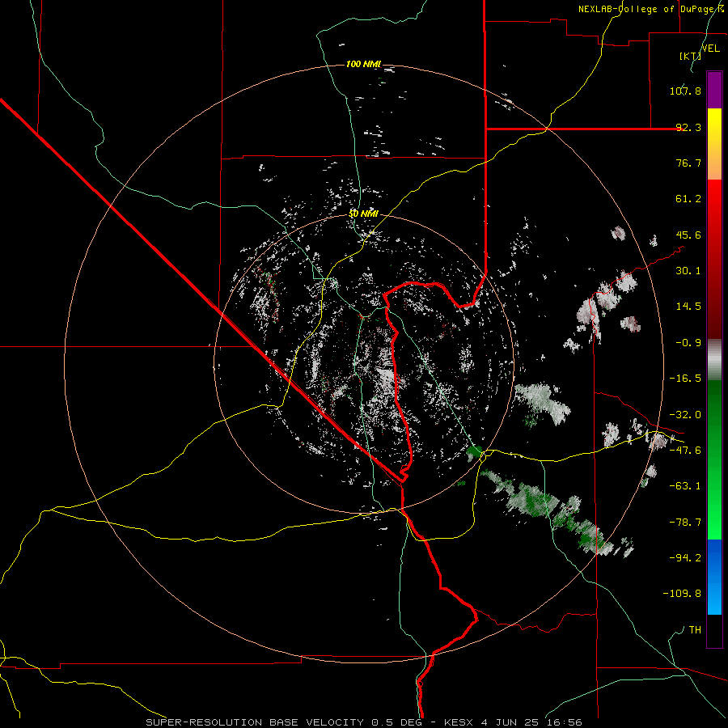Click the TH legend label
The width and height of the screenshot is (728, 728).
[x=695, y=630]
